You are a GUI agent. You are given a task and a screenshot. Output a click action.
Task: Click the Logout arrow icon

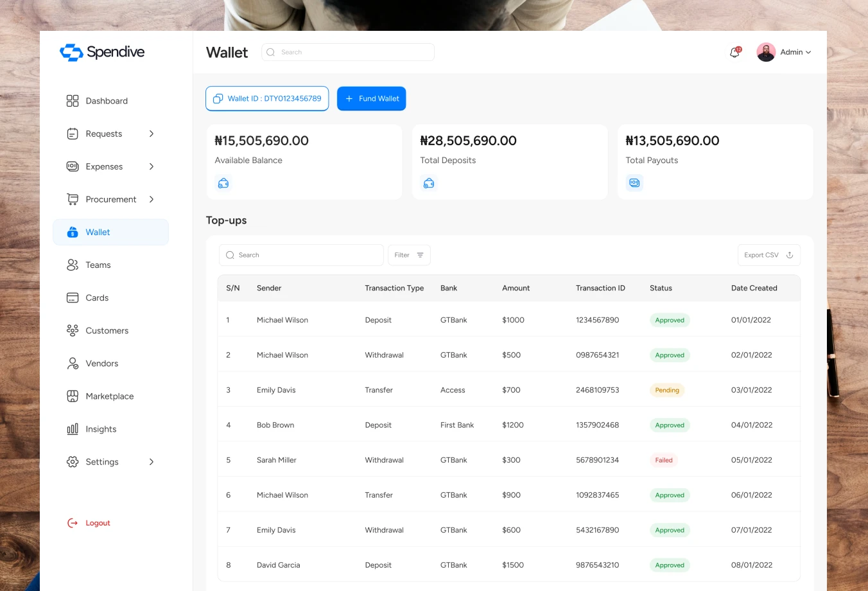coord(73,523)
